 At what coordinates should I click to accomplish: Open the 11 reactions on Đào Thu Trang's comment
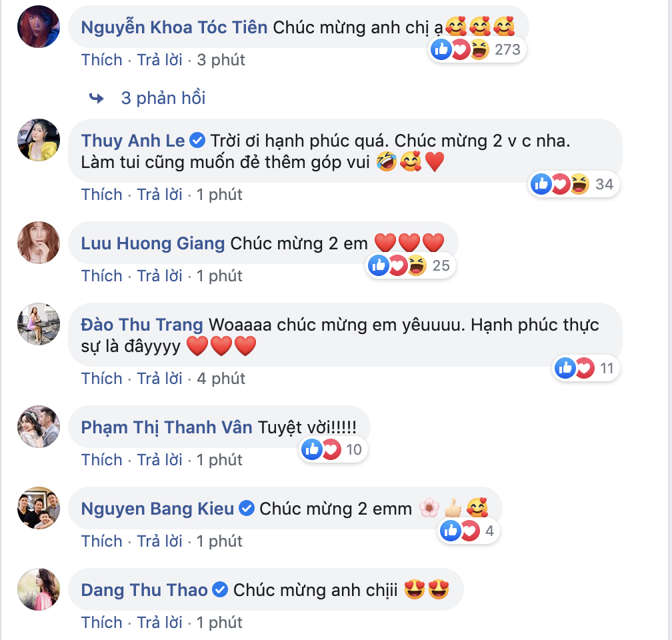point(586,368)
